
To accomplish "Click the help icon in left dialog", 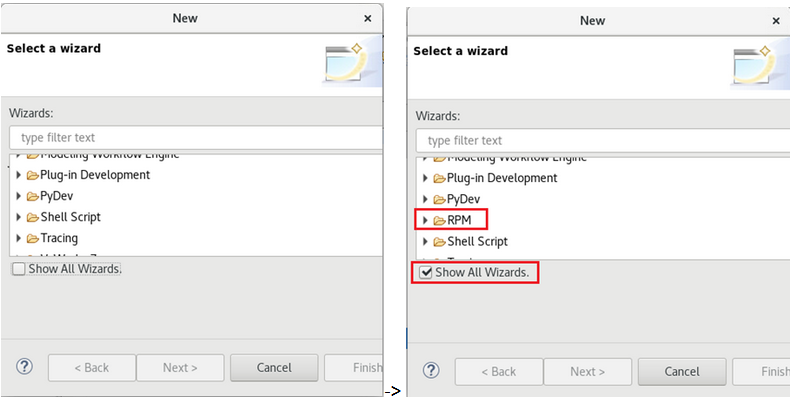I will click(x=24, y=366).
